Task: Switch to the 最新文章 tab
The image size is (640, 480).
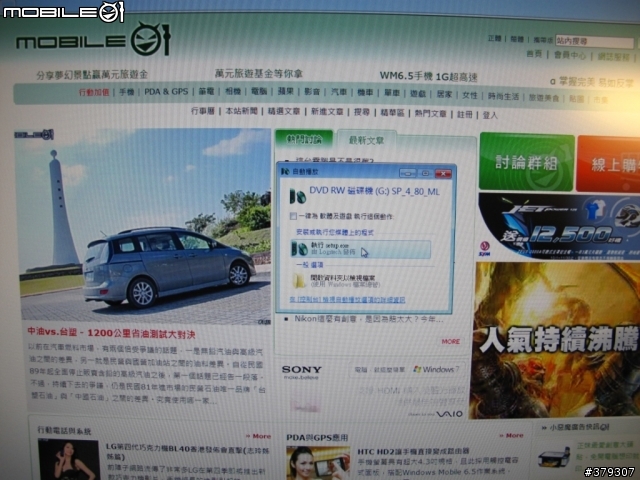Action: point(366,140)
